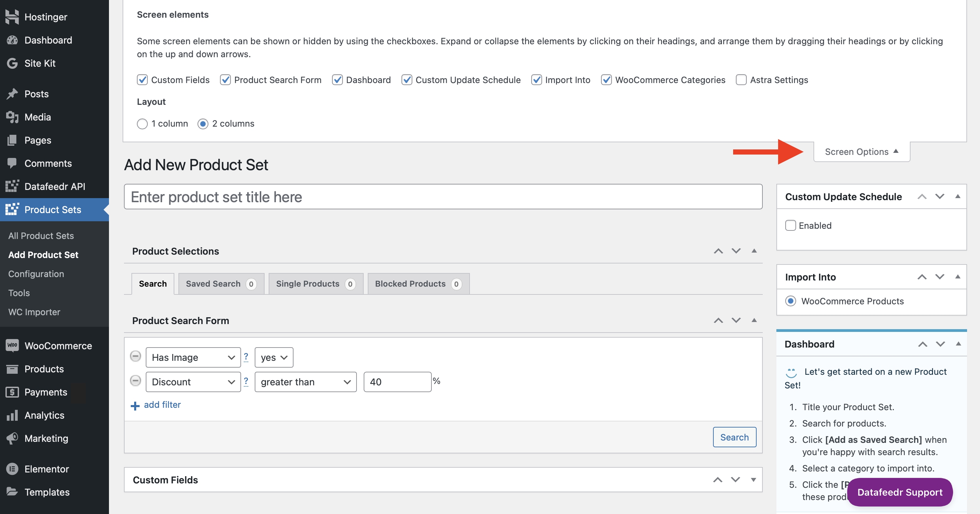This screenshot has height=514, width=980.
Task: Open Configuration submenu item
Action: [36, 274]
